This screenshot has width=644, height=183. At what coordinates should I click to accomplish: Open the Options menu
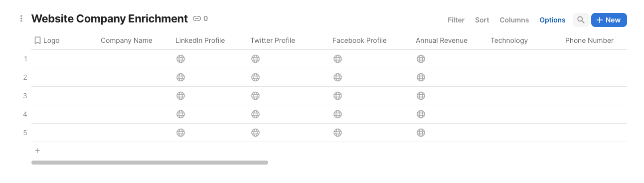point(552,20)
